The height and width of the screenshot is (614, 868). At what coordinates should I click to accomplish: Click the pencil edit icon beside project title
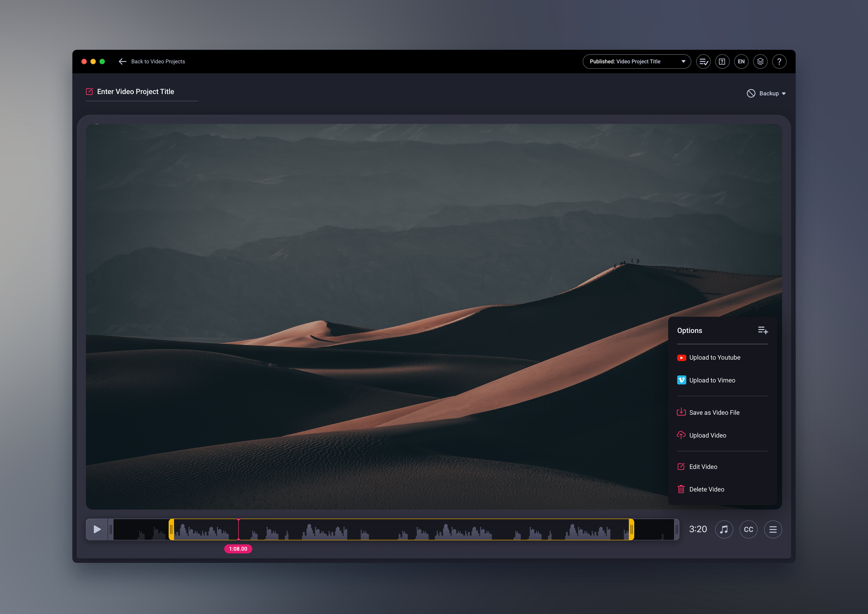[89, 92]
